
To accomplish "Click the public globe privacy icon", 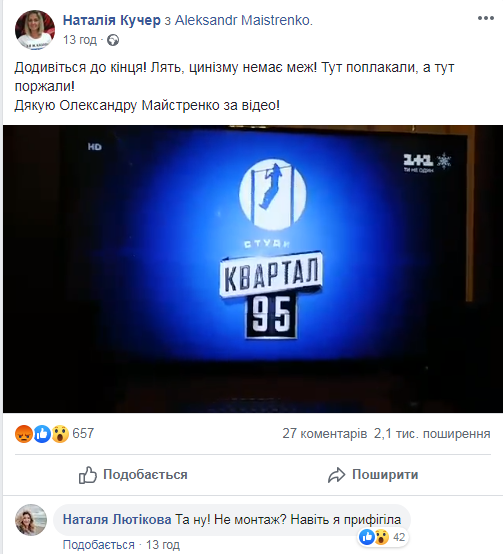I will tap(113, 40).
